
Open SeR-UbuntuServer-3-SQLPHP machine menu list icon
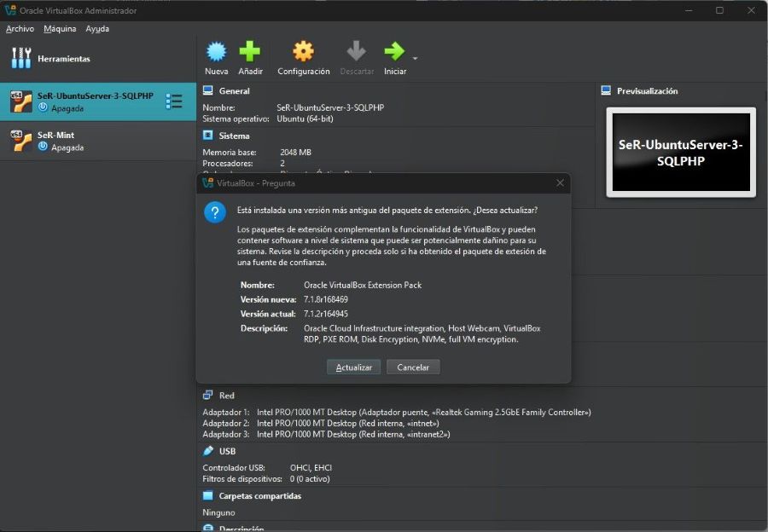pyautogui.click(x=174, y=101)
